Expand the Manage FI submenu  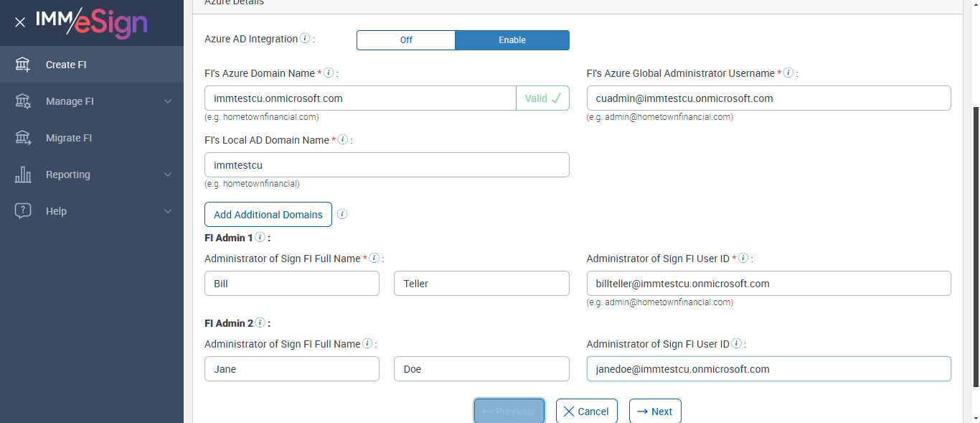click(168, 101)
